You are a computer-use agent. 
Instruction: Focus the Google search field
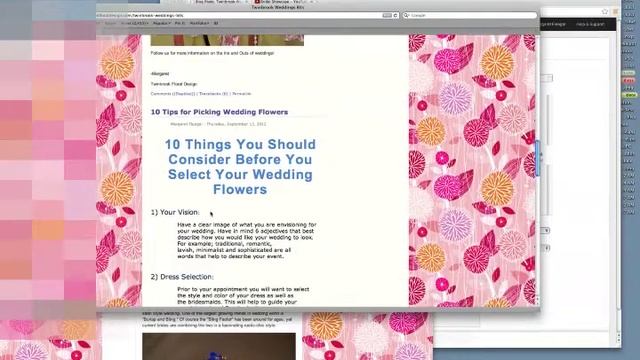tap(469, 15)
